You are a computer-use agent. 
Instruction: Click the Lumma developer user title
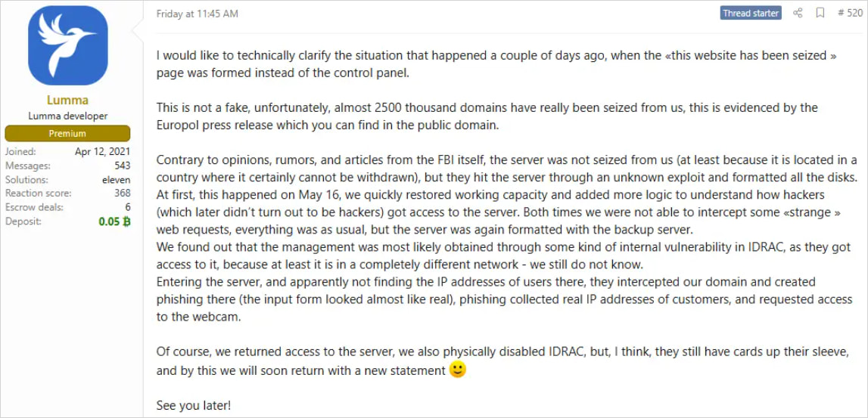68,116
